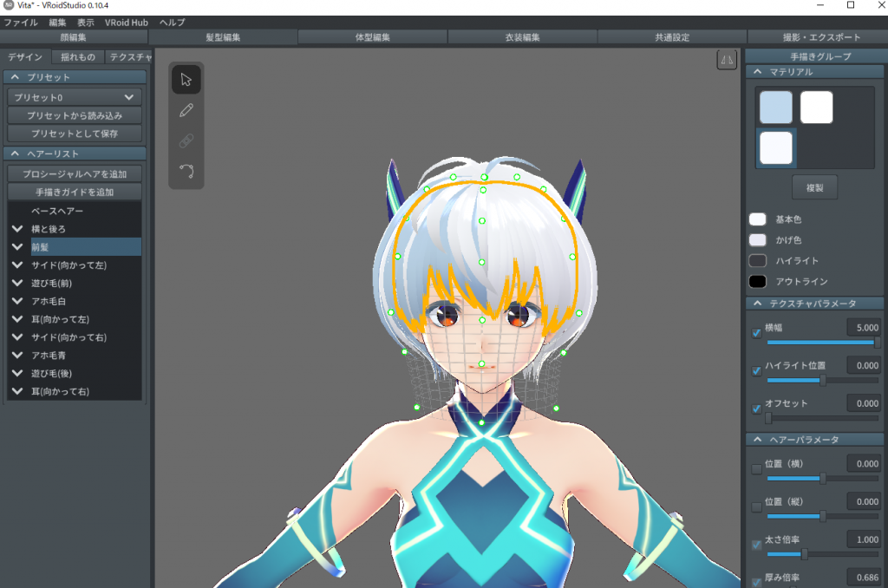The width and height of the screenshot is (888, 588).
Task: Expand the 横と後ろ hair group
Action: coord(17,229)
